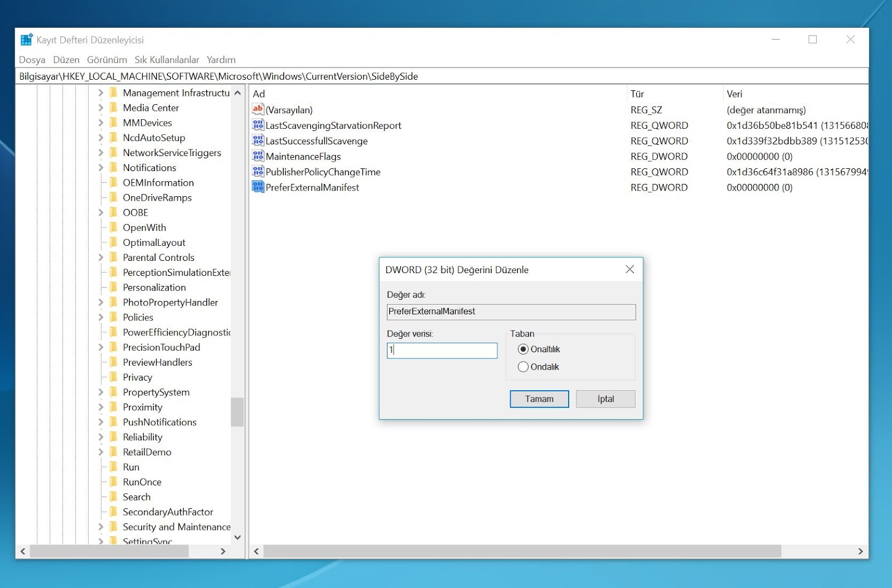Image resolution: width=892 pixels, height=588 pixels.
Task: Open the Sık Kullanılanlar menu
Action: [x=167, y=60]
